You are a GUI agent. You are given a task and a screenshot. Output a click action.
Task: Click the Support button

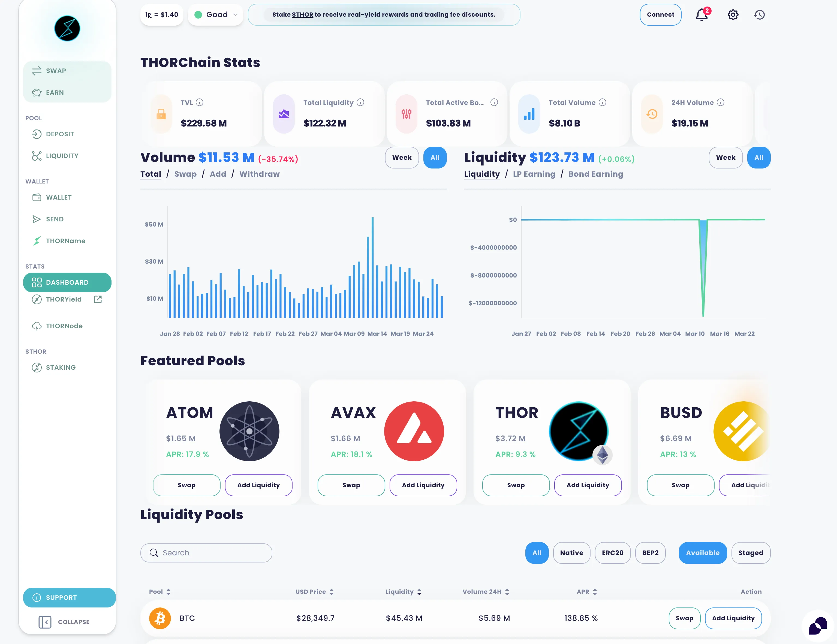click(69, 598)
